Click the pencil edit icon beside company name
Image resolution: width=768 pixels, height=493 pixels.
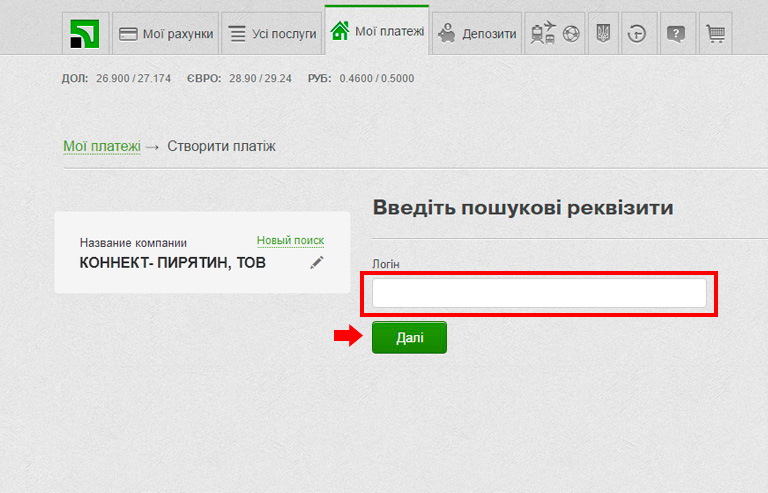click(317, 262)
